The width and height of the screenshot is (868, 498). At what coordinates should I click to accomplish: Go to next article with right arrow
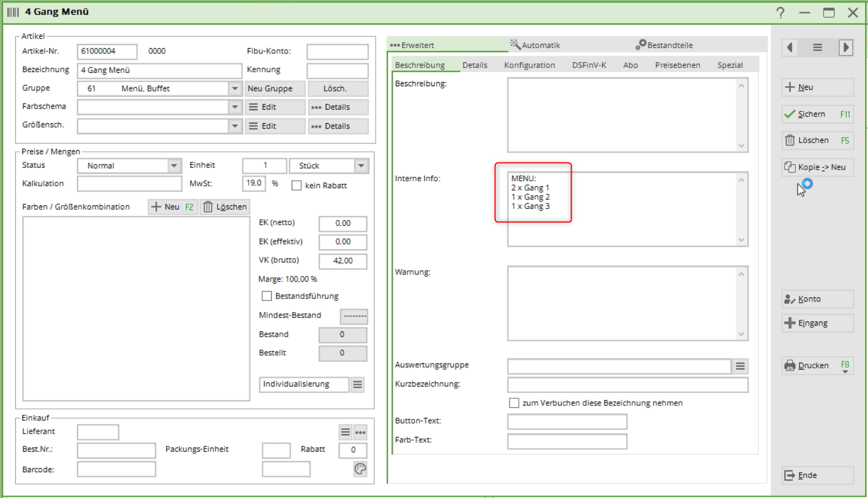846,48
